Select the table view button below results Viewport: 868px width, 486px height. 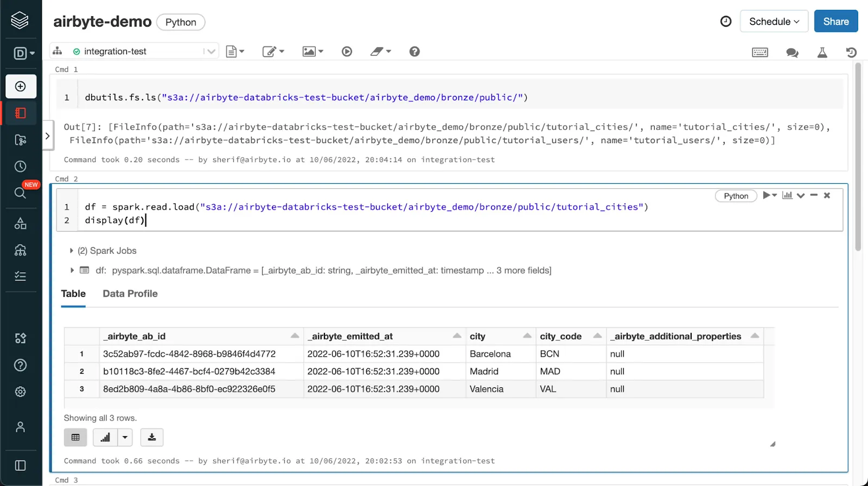(x=75, y=437)
